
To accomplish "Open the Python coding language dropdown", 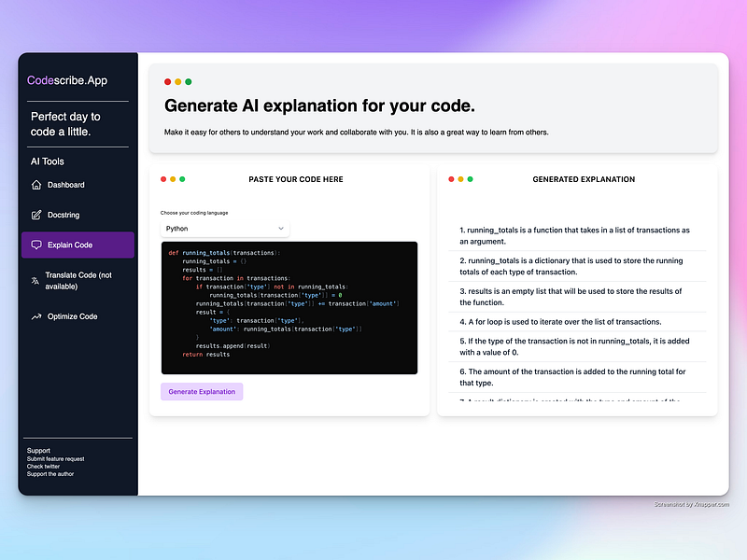I will coord(225,229).
